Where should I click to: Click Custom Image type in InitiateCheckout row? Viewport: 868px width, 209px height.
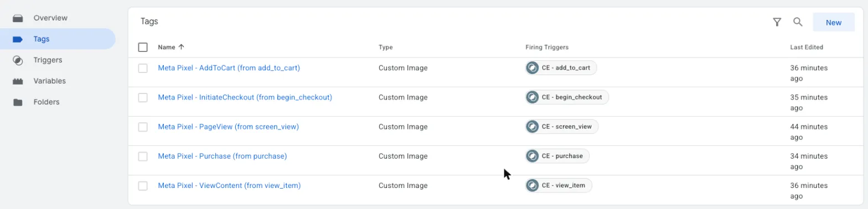pos(403,97)
